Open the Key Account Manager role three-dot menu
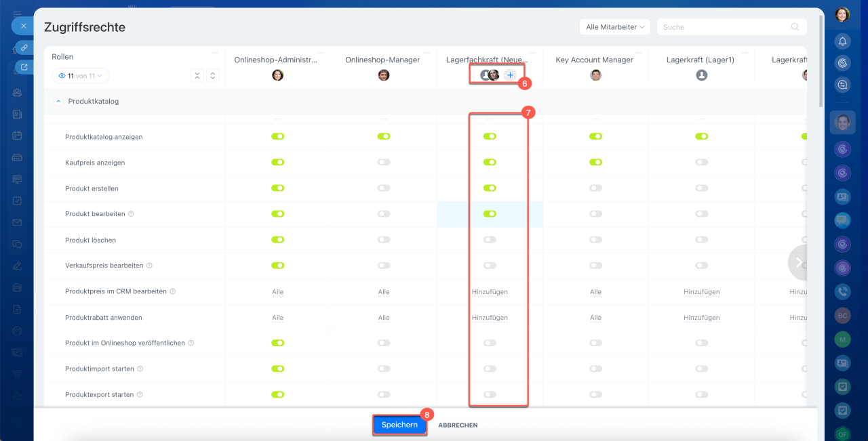Screen dimensions: 868x441 click(x=639, y=52)
